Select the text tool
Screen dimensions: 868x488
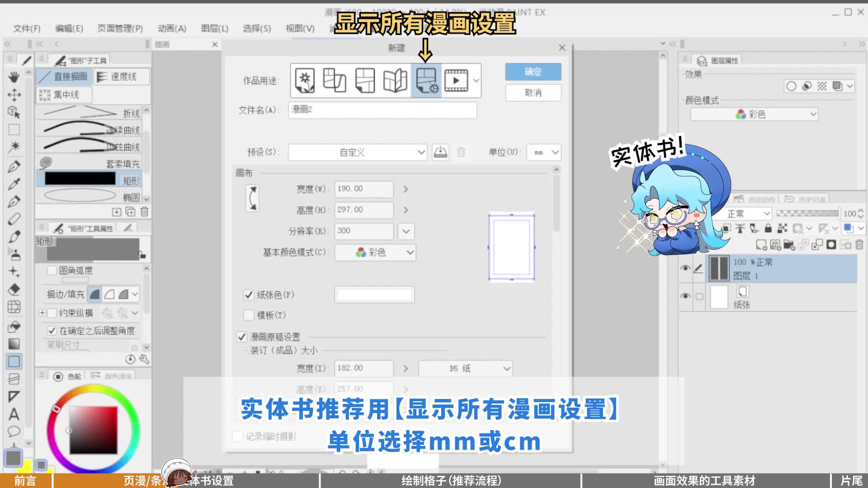pos(14,414)
